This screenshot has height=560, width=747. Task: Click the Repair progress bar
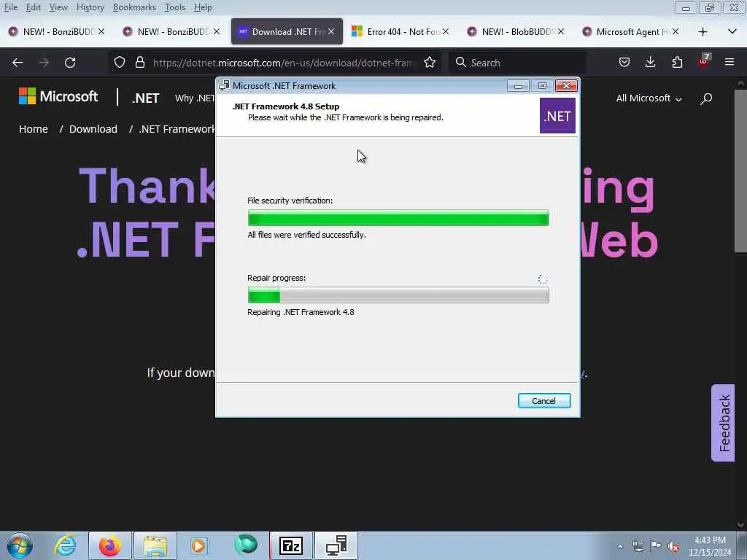tap(398, 295)
